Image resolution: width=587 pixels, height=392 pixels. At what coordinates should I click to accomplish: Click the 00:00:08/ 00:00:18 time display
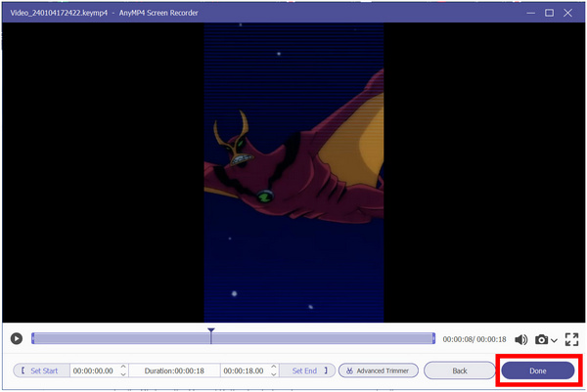474,339
